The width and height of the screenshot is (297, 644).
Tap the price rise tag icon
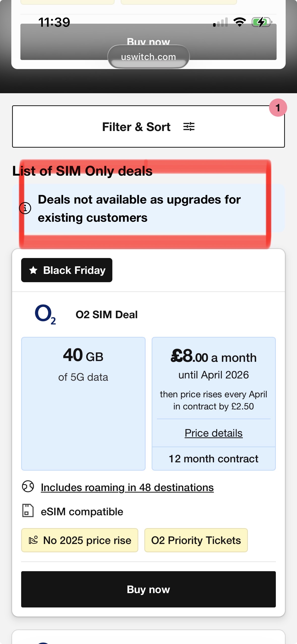click(x=33, y=540)
